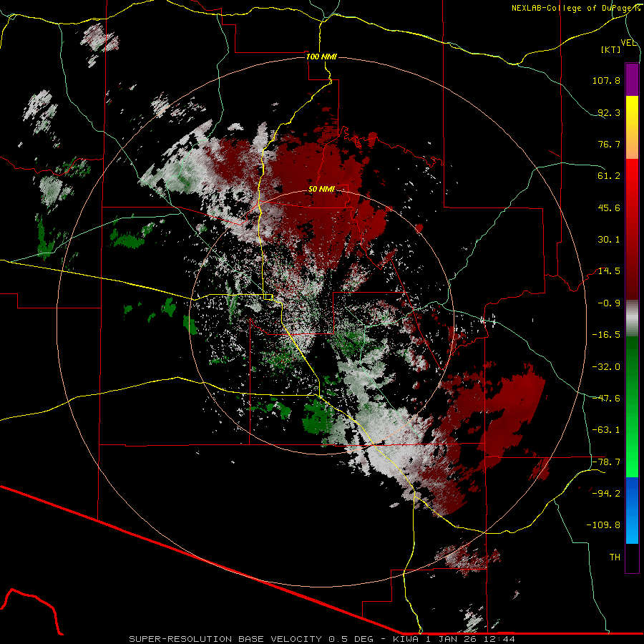
Task: Select the 92.3 scale value
Action: (609, 112)
